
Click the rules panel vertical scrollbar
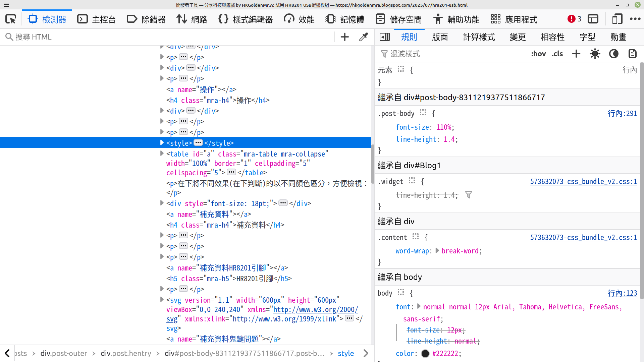pos(642,181)
